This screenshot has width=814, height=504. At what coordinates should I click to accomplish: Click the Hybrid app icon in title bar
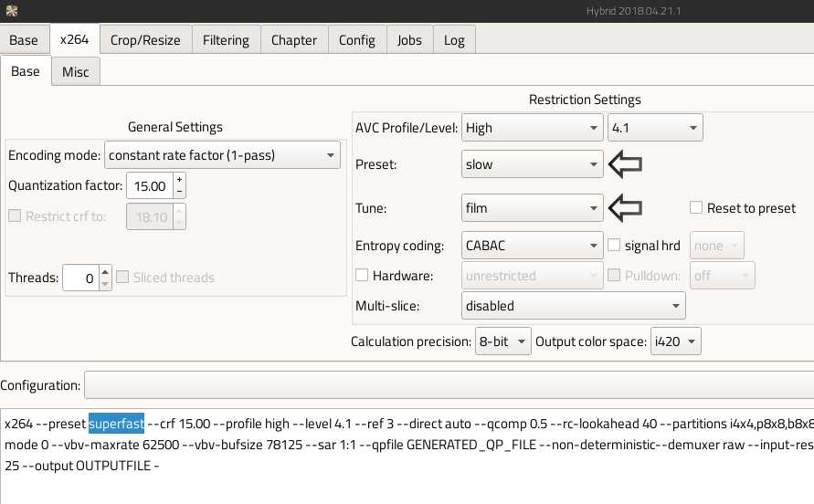[13, 10]
